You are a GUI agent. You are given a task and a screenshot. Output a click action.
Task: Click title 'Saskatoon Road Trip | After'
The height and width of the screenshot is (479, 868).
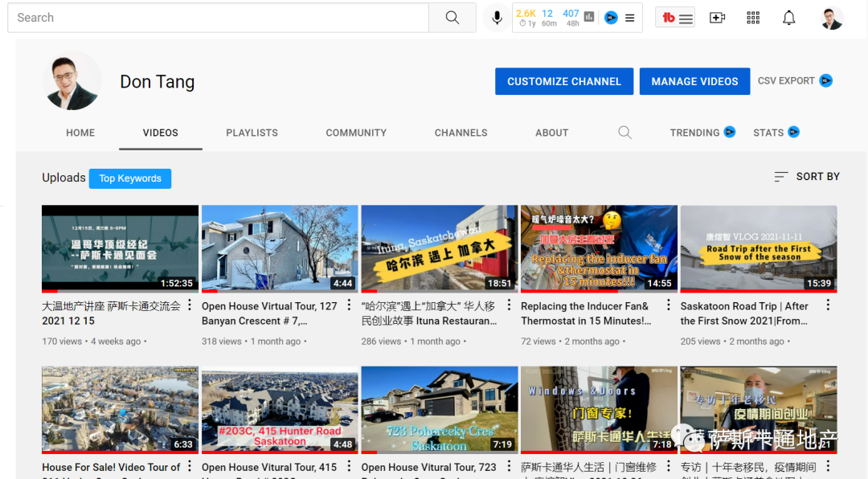(744, 306)
